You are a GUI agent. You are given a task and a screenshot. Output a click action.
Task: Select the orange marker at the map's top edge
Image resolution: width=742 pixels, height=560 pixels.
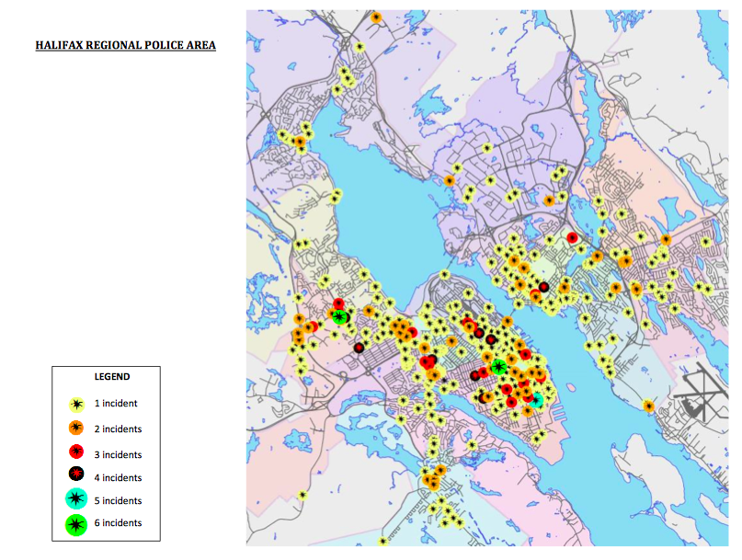[x=375, y=17]
